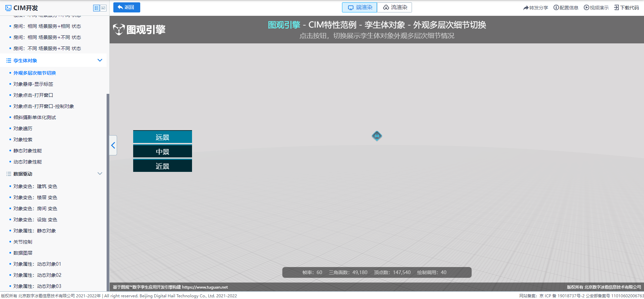644x299 pixels.
Task: Select the 流渲染 rendering tab
Action: click(395, 7)
